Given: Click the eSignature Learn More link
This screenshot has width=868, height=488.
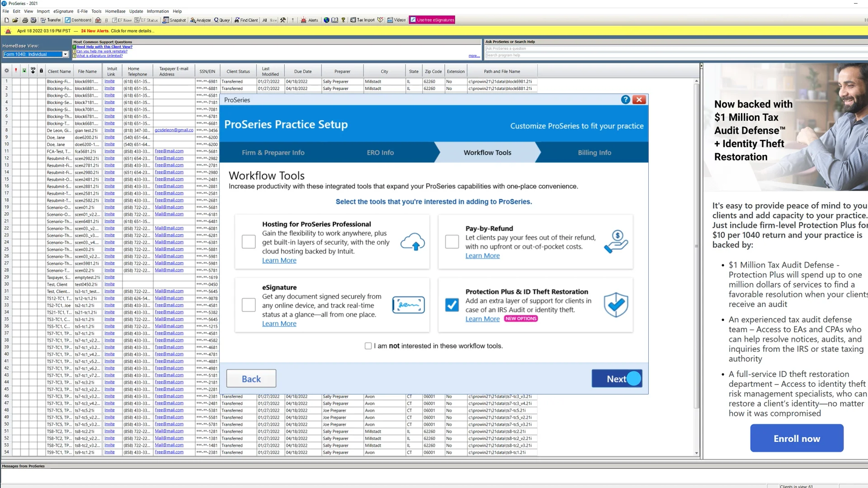Looking at the screenshot, I should click(x=279, y=324).
